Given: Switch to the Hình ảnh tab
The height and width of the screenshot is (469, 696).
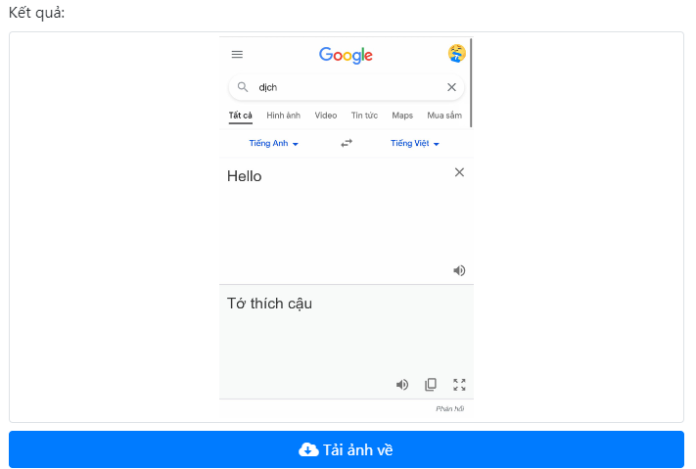Looking at the screenshot, I should click(x=283, y=116).
